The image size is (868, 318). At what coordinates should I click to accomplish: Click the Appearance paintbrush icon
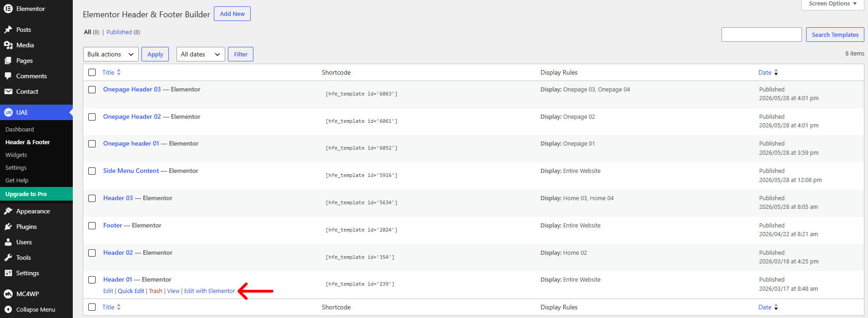point(8,211)
